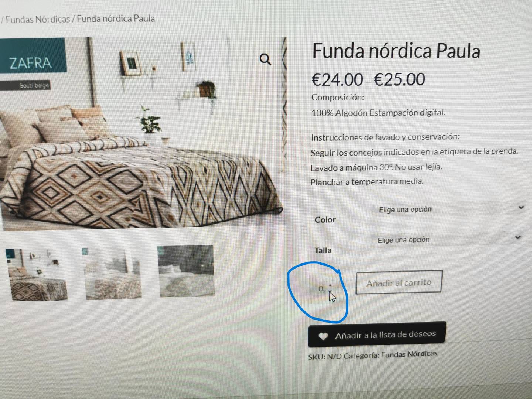This screenshot has width=532, height=399.
Task: Select the second beige bedding thumbnail
Action: [112, 273]
